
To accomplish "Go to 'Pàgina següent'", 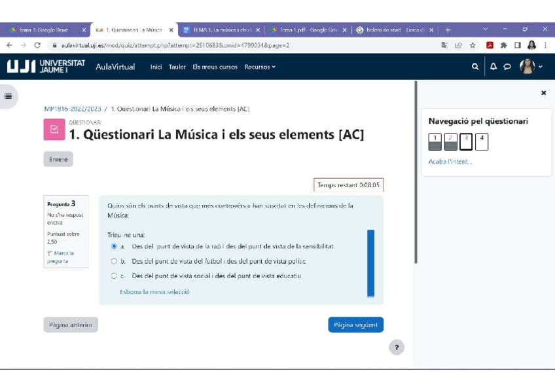I will click(x=356, y=325).
